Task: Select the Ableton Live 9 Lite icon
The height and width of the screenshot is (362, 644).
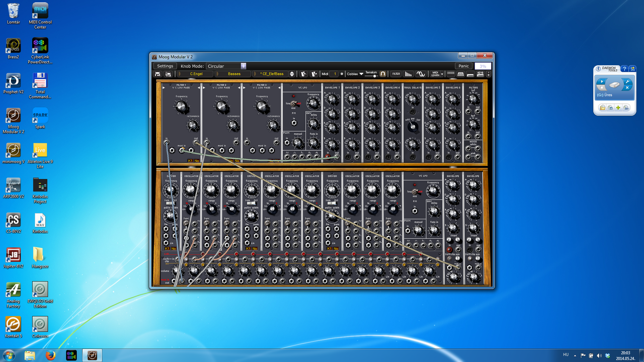Action: (40, 155)
